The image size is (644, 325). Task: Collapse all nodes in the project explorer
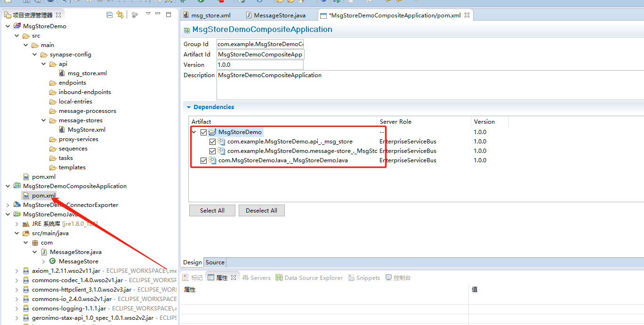(110, 15)
